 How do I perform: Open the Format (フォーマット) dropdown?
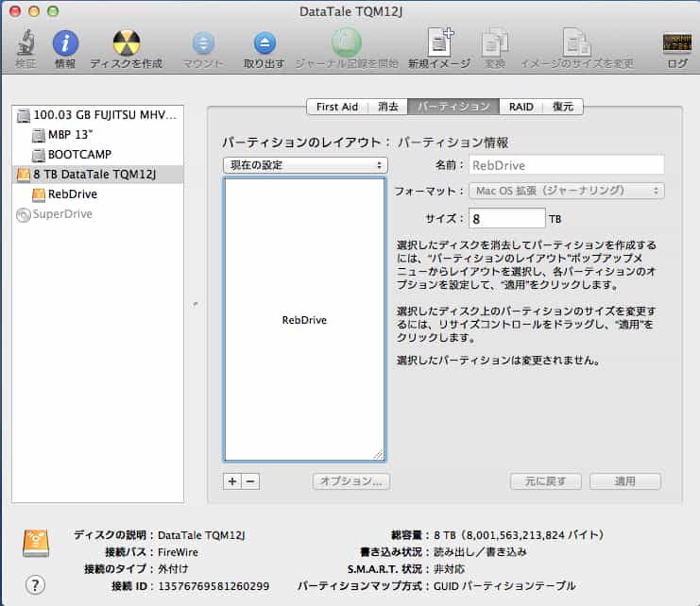[567, 191]
